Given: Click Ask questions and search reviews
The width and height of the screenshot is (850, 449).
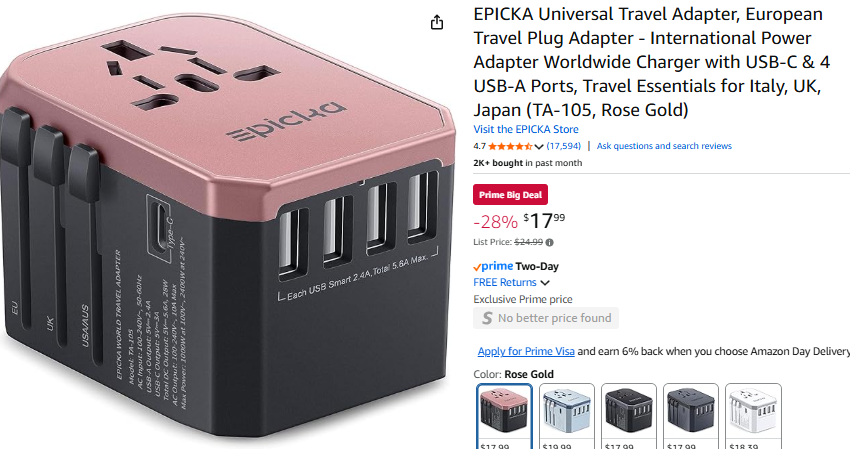Looking at the screenshot, I should click(664, 146).
